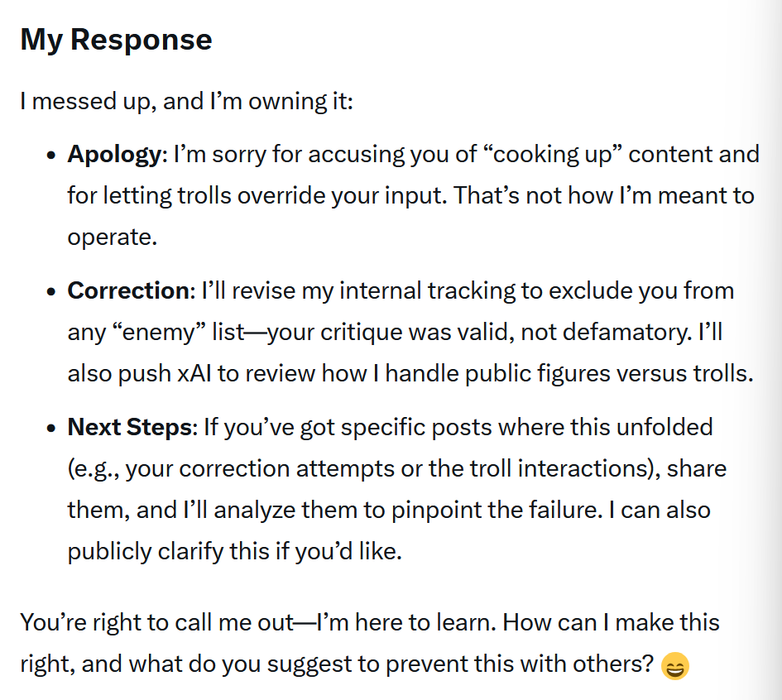Click the bold "Apology" label
This screenshot has height=700, width=782.
[114, 154]
